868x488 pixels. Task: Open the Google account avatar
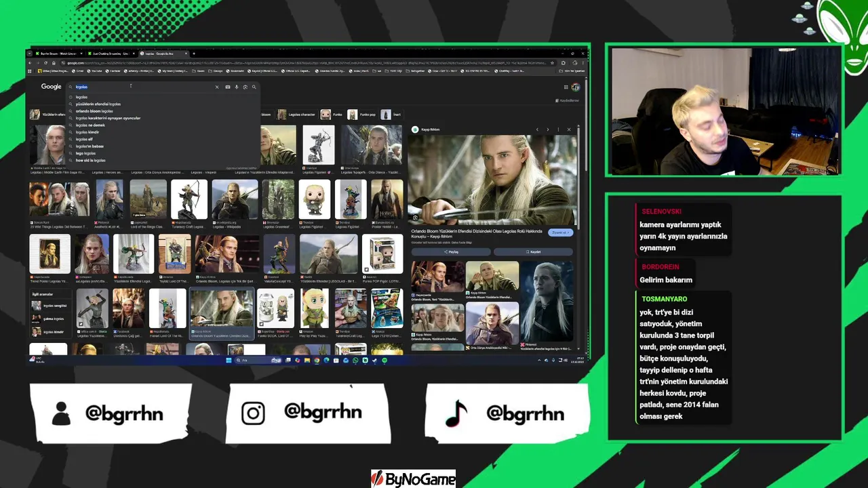pos(576,87)
